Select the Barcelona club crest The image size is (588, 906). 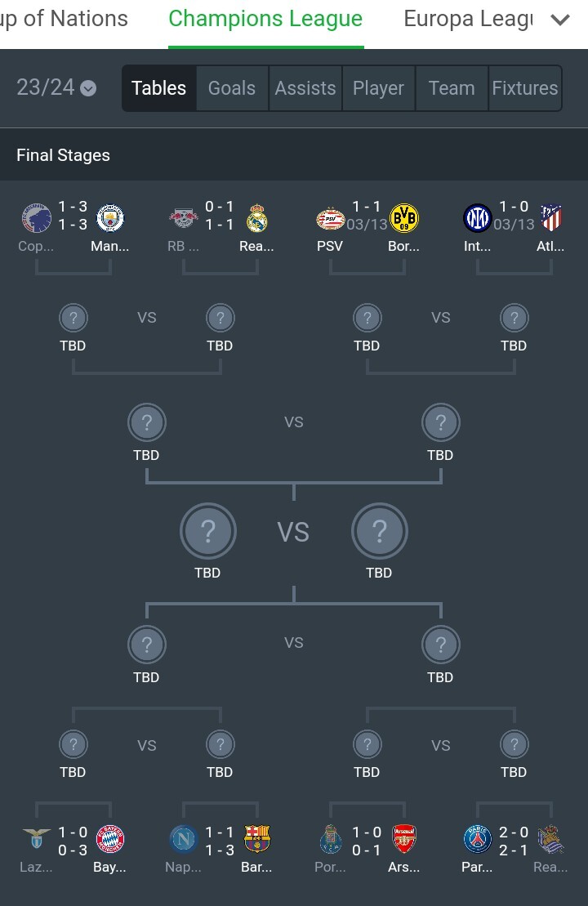[257, 839]
